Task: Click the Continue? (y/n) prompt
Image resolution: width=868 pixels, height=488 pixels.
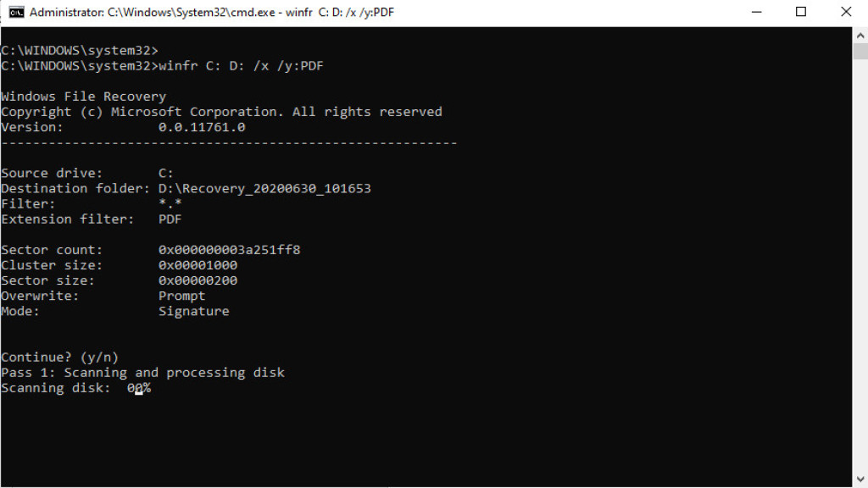Action: click(x=59, y=357)
